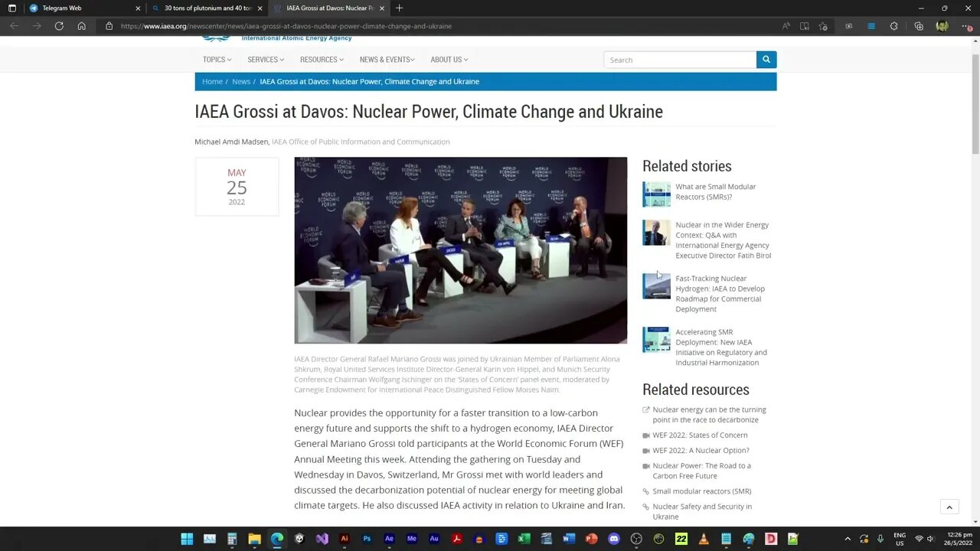Open Adobe Photoshop from taskbar

point(367,539)
